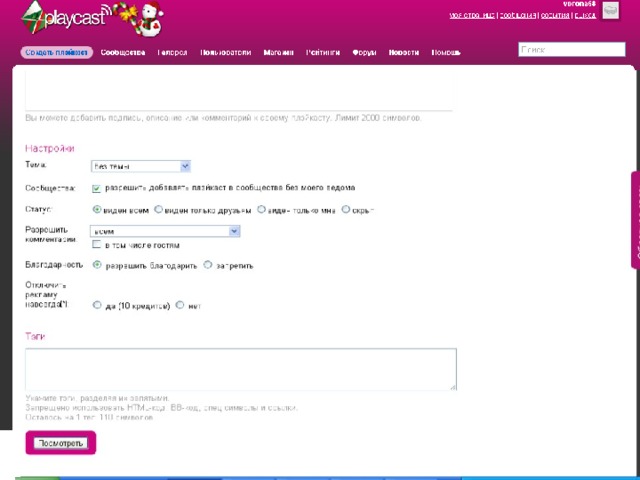Screen dimensions: 640x480
Task: Expand the allow comments 'всем' dropdown
Action: pos(165,231)
